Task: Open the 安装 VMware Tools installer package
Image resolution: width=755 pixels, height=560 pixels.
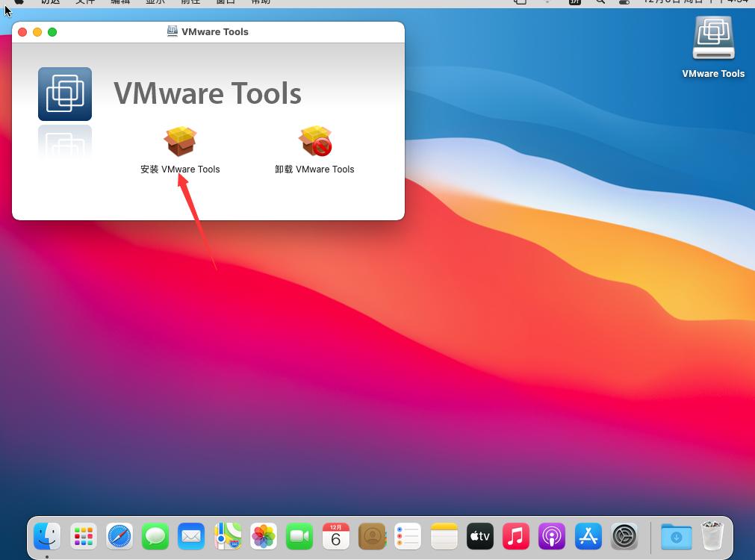Action: pyautogui.click(x=179, y=142)
